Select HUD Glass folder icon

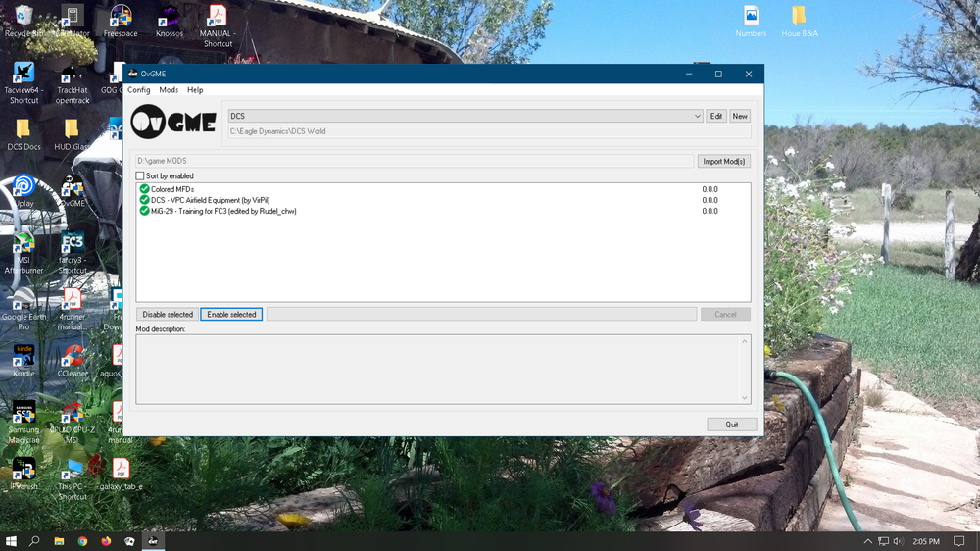(72, 134)
